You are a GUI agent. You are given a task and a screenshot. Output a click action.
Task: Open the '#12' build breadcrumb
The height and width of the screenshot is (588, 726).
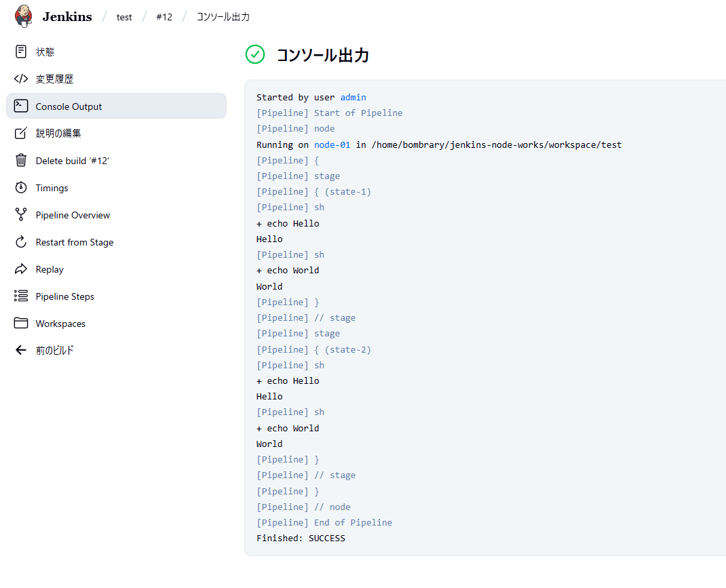coord(164,17)
